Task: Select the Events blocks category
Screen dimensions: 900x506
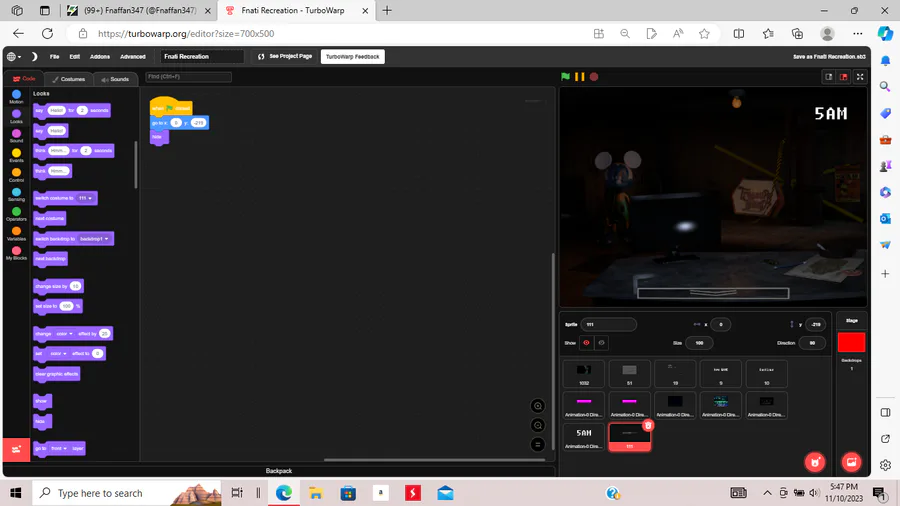Action: 16,155
